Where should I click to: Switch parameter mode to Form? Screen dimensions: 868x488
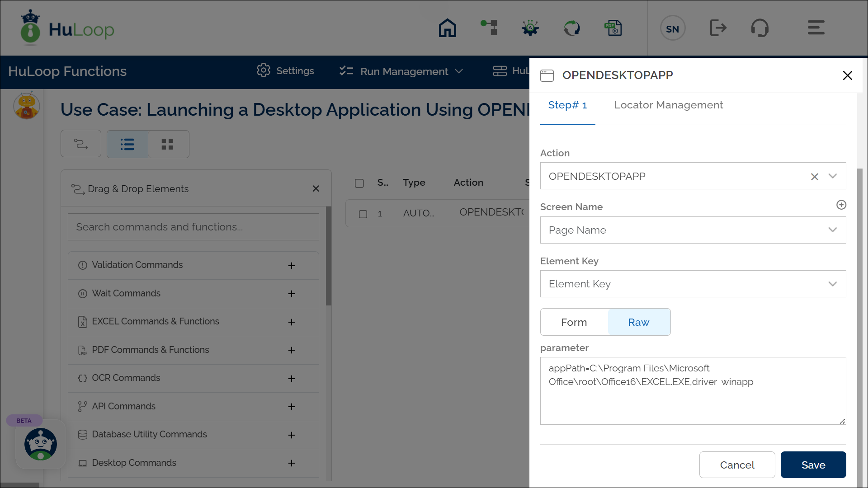pos(574,322)
